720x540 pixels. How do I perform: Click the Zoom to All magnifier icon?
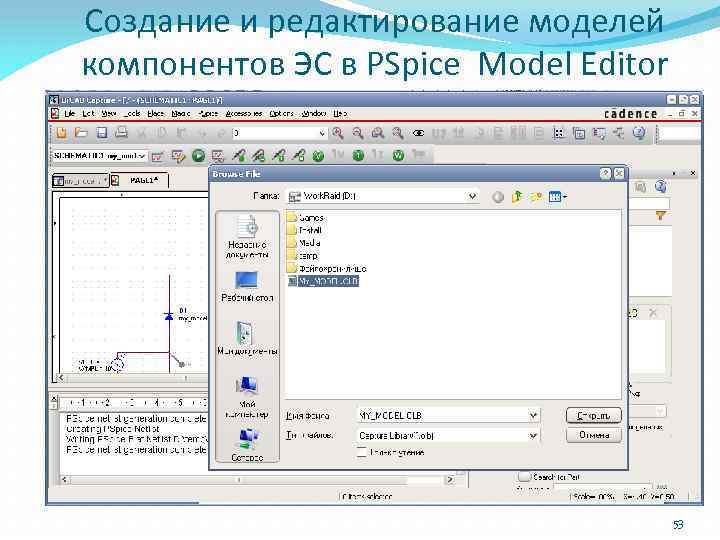point(397,133)
